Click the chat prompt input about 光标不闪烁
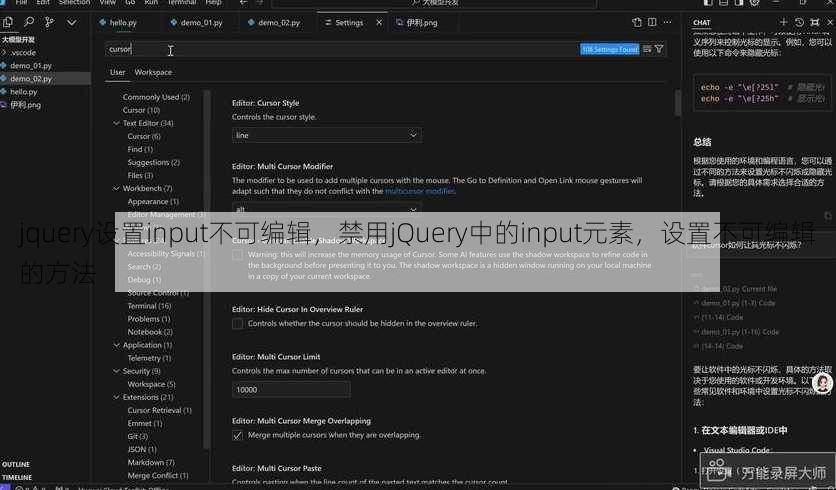 pyautogui.click(x=760, y=245)
